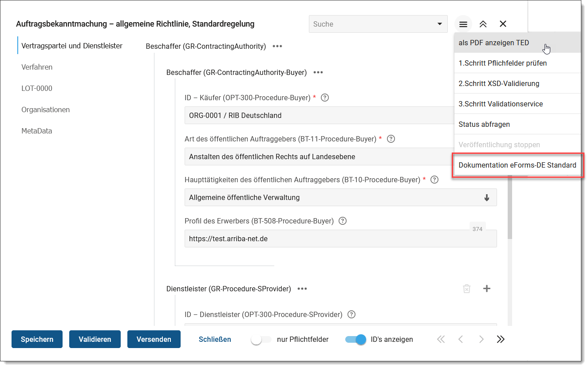Select Veröffentlichung stoppen menu entry
Screen dimensions: 588x368
(517, 145)
